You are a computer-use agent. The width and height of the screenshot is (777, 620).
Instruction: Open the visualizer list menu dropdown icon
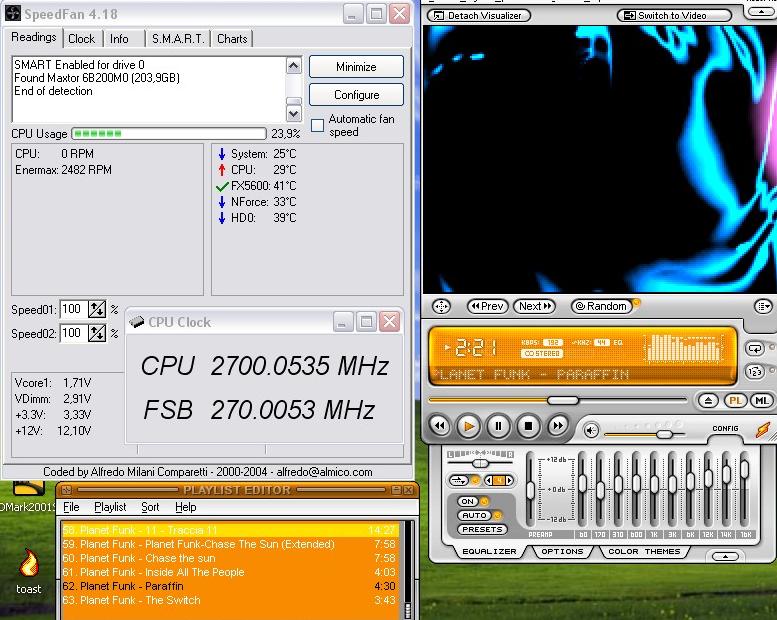[763, 306]
